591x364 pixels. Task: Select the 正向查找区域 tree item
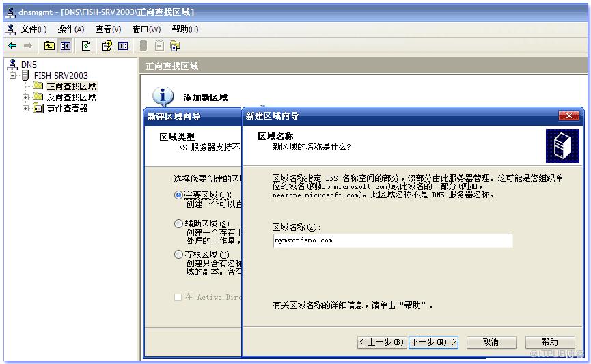point(71,86)
